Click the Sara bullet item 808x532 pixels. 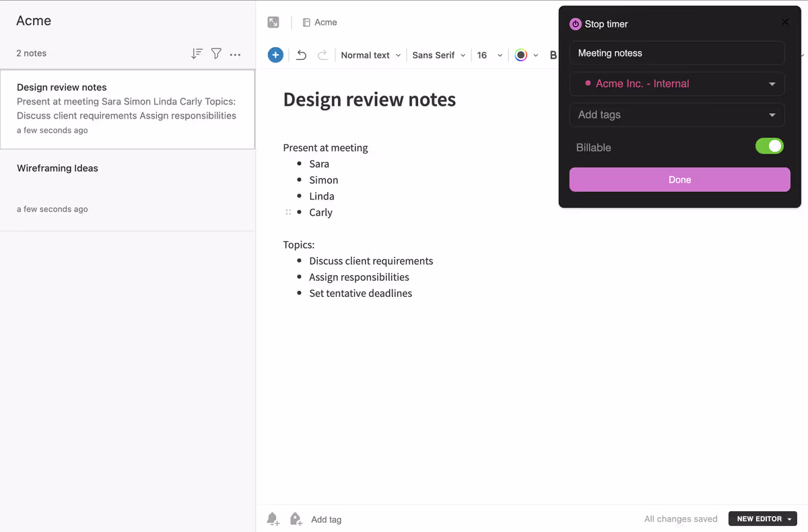[319, 164]
